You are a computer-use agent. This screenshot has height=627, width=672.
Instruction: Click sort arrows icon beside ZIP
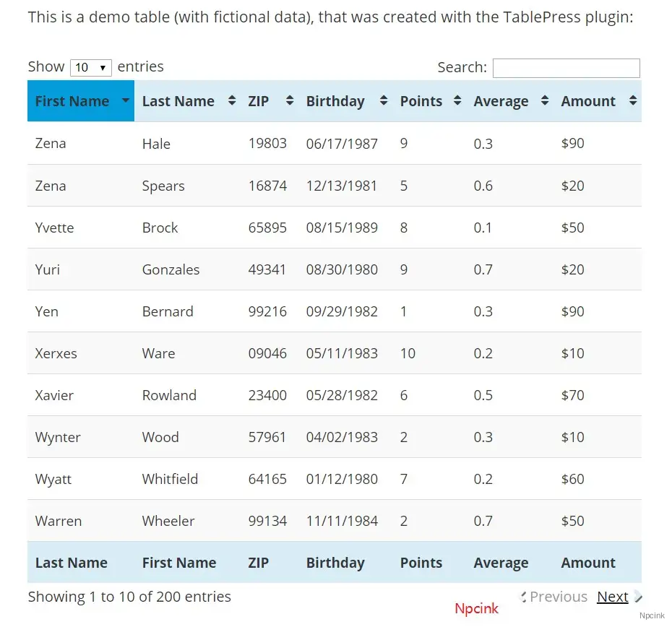pos(290,100)
